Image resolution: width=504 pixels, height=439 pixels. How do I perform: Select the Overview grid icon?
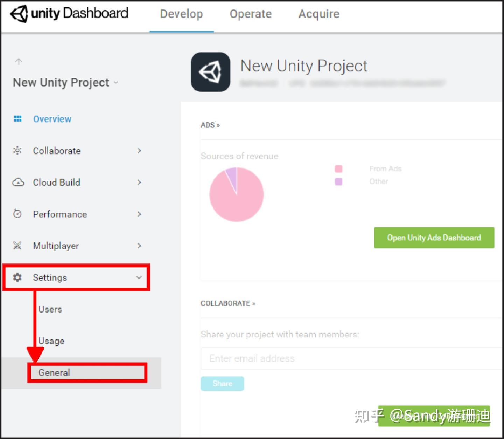[17, 119]
